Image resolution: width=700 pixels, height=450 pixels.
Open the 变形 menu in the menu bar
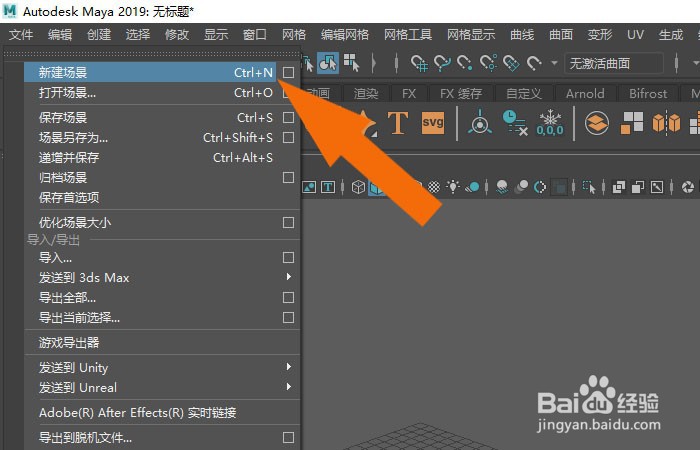tap(600, 34)
